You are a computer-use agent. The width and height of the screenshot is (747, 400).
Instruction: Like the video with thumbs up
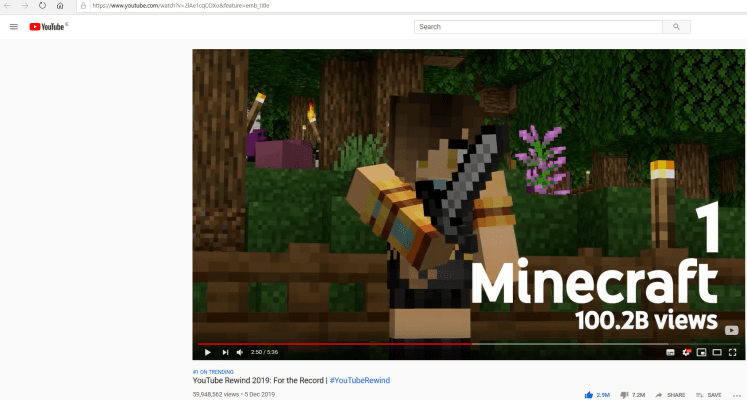click(589, 395)
